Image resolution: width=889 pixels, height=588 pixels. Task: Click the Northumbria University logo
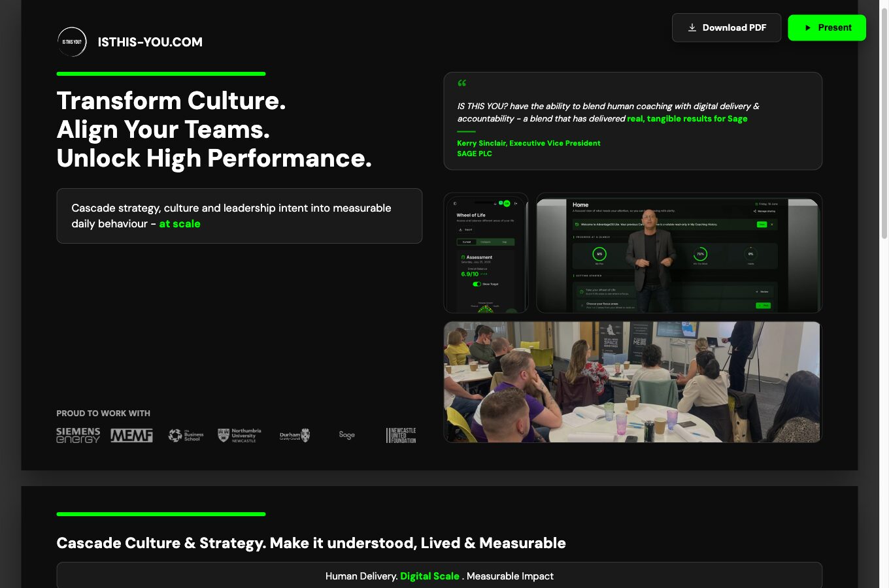[239, 435]
